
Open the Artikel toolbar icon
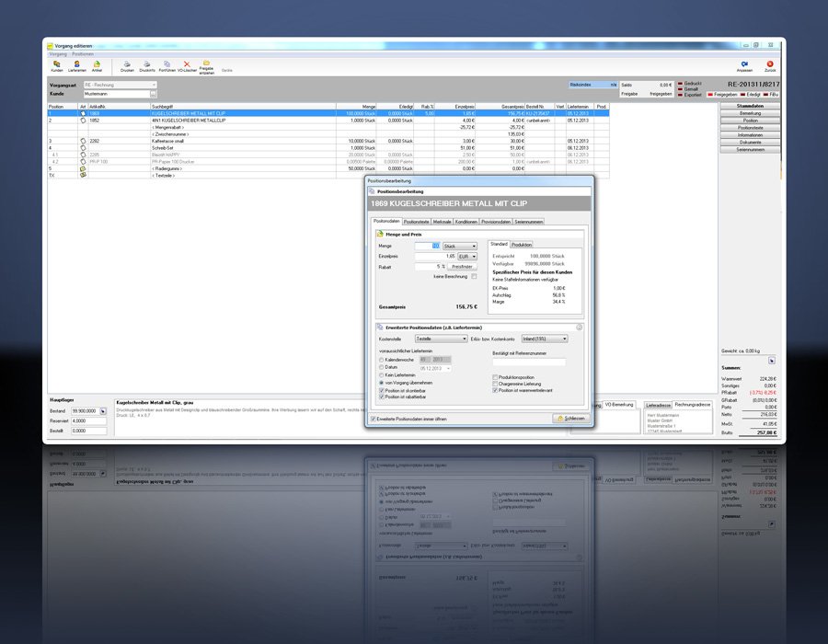97,63
